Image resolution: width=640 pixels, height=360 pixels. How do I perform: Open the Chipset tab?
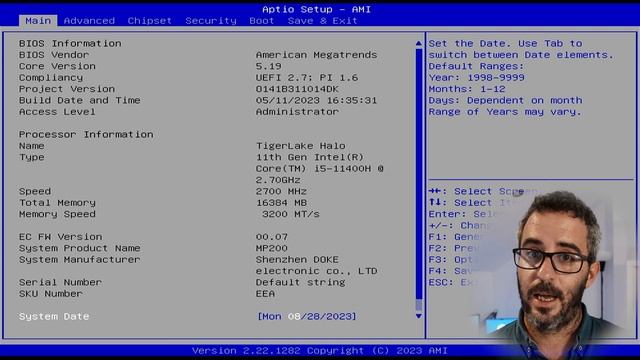point(149,21)
